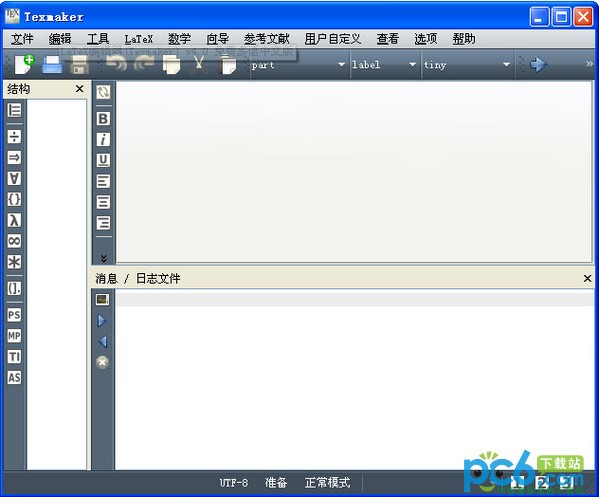Open the 用户自定义 menu
The image size is (599, 497).
[x=333, y=39]
